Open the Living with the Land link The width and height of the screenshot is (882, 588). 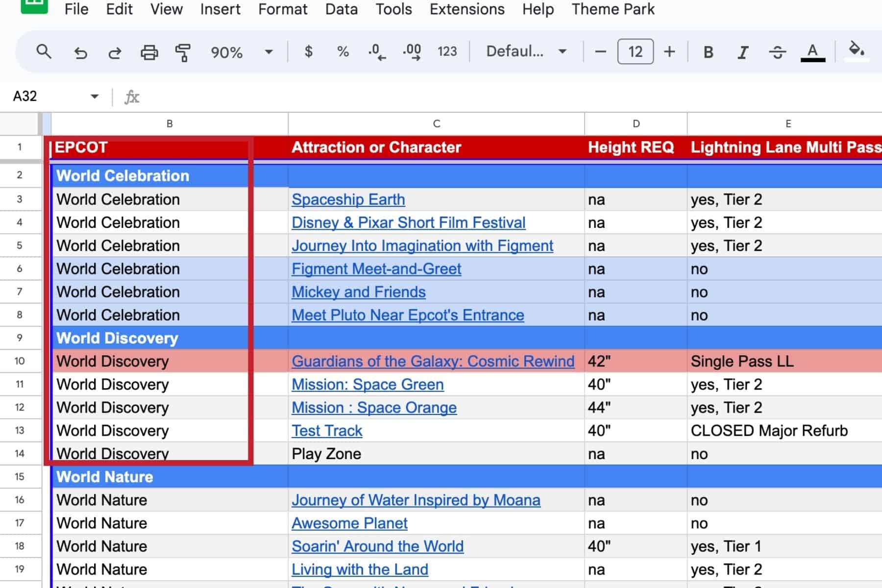click(360, 569)
